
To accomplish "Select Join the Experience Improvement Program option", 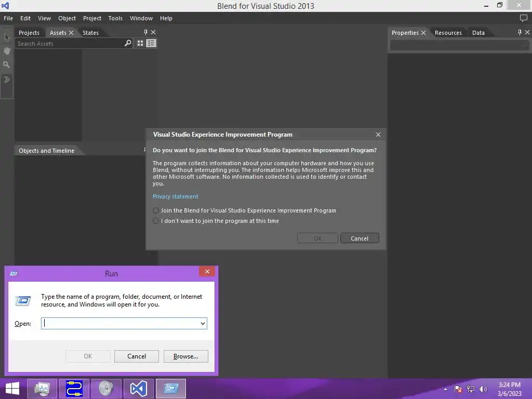I will click(244, 210).
